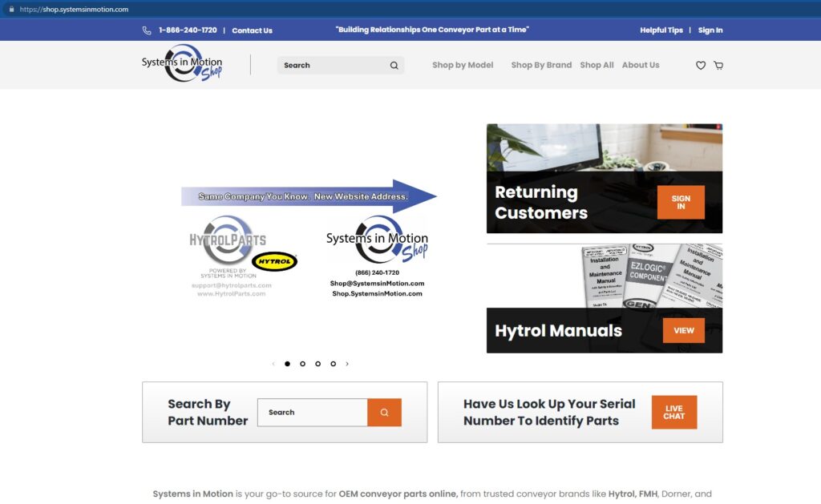This screenshot has width=821, height=504.
Task: Expand the Shop by Model menu
Action: [x=463, y=66]
